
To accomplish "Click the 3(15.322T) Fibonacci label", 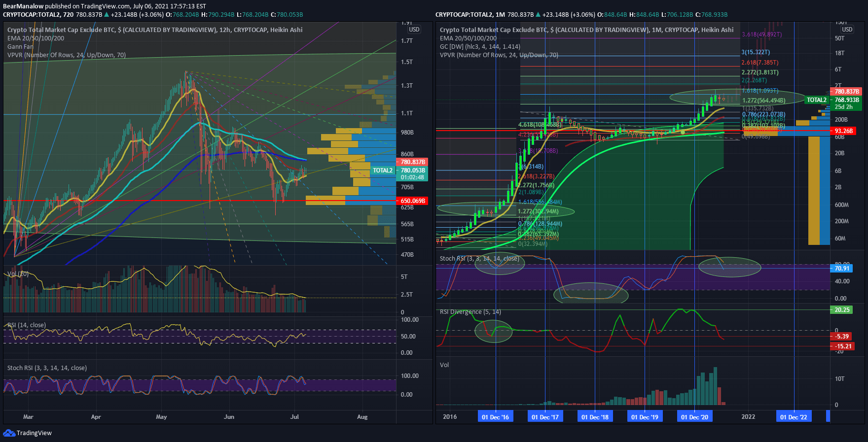I will pyautogui.click(x=756, y=52).
